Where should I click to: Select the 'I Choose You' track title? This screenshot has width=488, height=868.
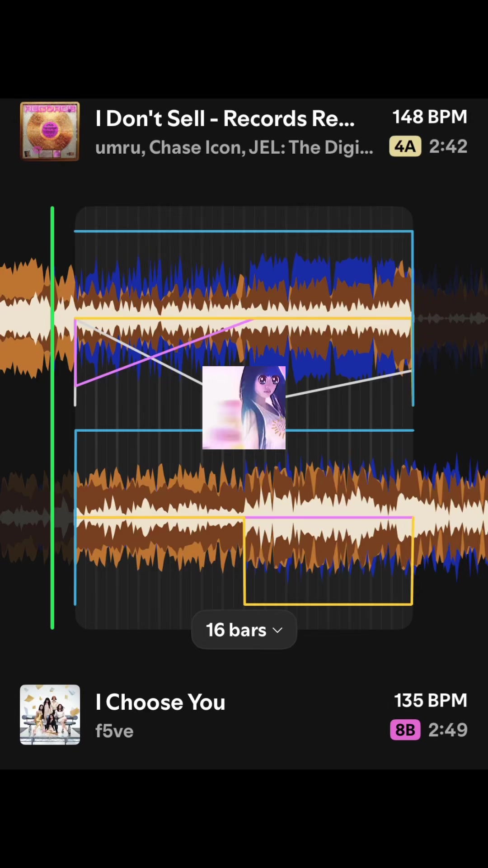(160, 702)
